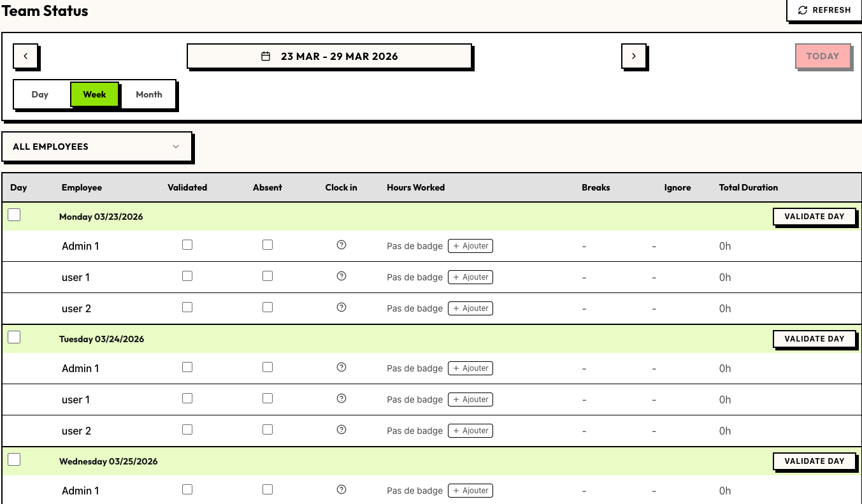
Task: Click the clock-in question icon for user 1 Monday
Action: (x=341, y=276)
